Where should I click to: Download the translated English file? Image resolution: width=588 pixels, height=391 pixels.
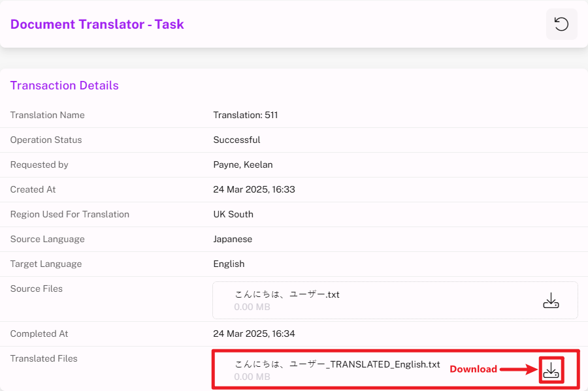click(551, 370)
